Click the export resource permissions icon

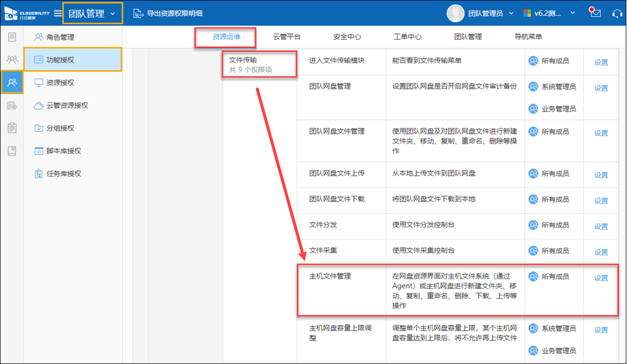pos(138,13)
